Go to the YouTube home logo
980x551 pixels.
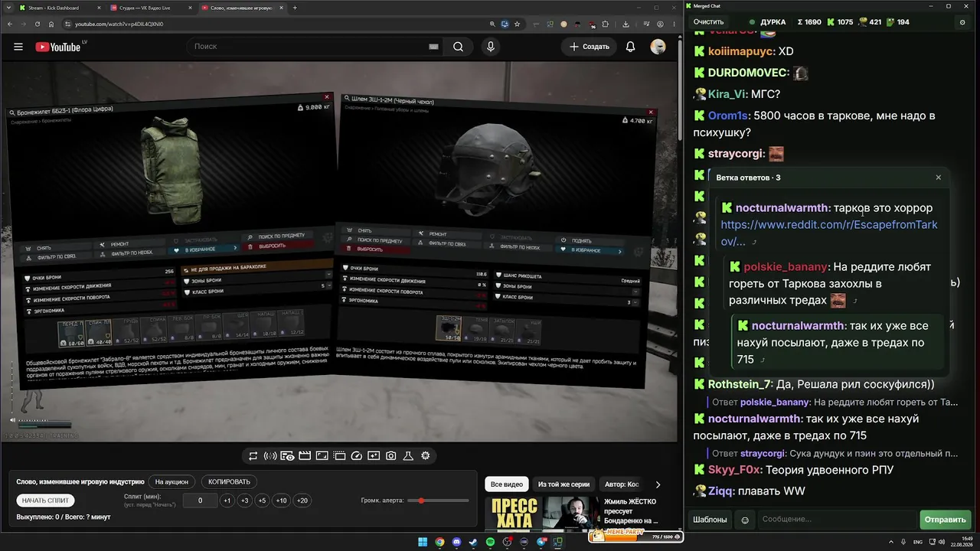click(58, 47)
